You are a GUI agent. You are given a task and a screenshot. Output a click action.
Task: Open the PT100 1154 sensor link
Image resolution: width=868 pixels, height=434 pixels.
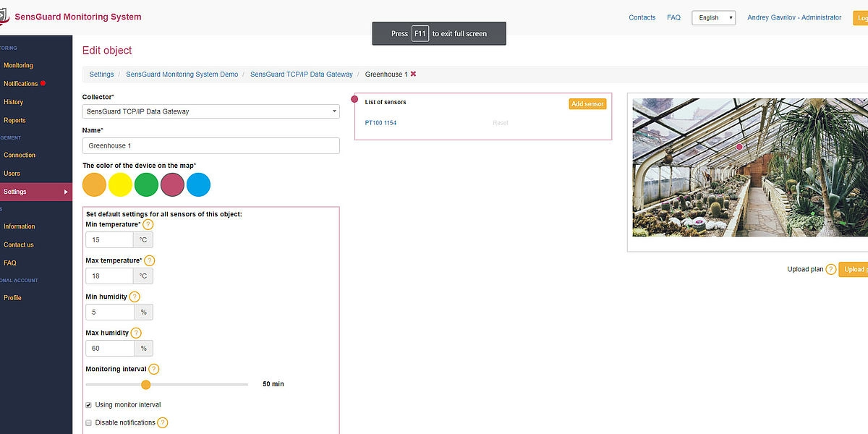[x=380, y=123]
